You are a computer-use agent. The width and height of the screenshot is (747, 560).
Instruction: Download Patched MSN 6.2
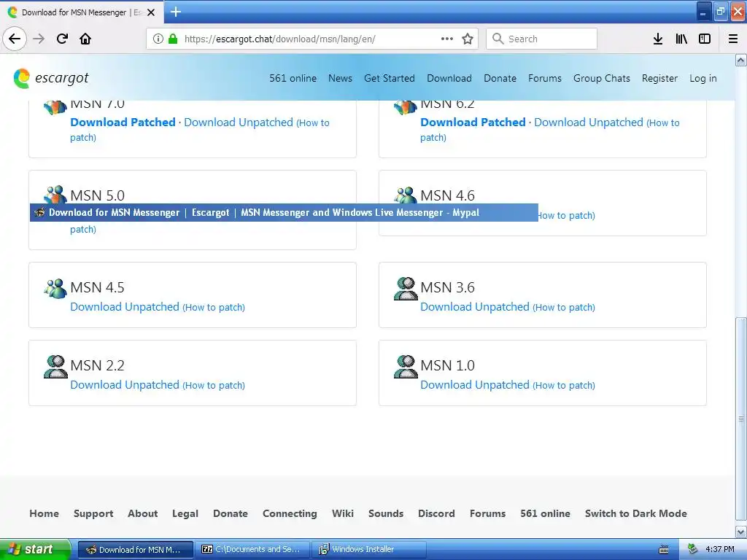tap(473, 122)
